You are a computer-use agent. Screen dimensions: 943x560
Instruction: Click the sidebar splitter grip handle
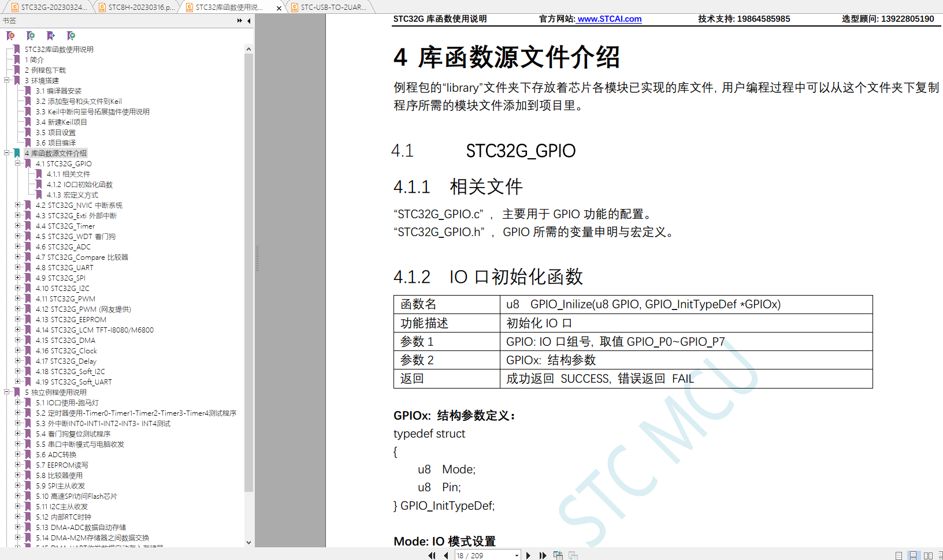(257, 258)
